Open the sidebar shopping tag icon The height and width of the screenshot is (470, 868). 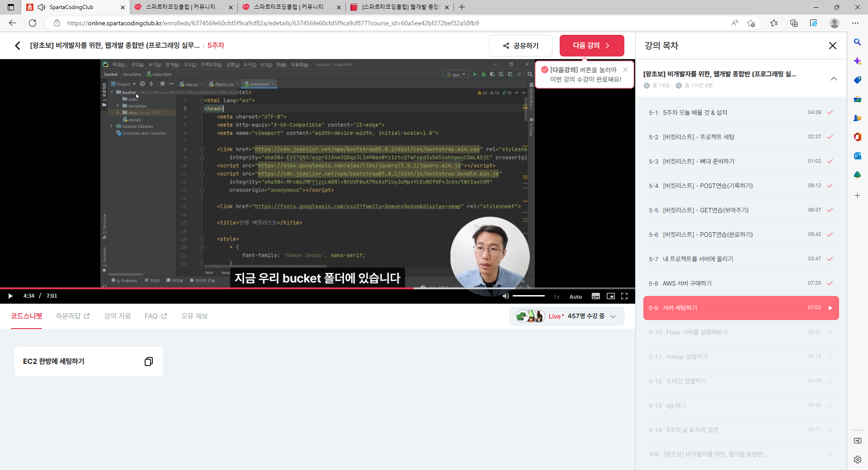[857, 80]
